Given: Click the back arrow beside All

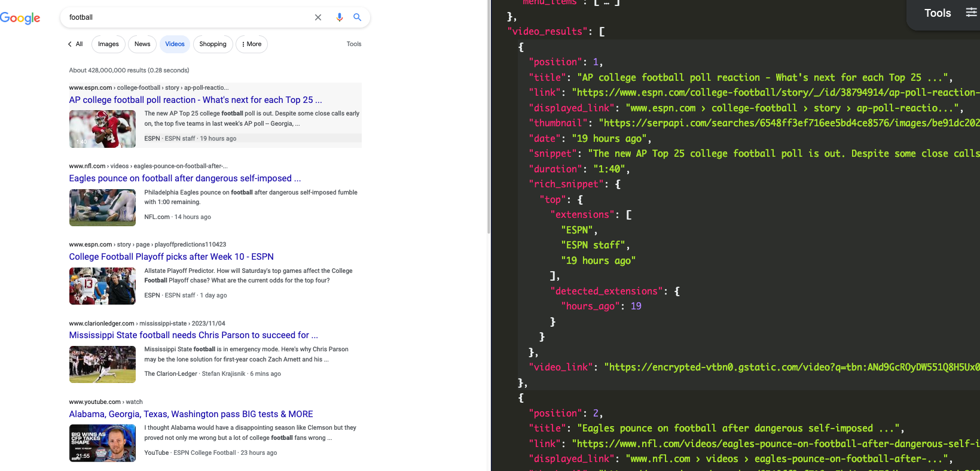Looking at the screenshot, I should [70, 44].
